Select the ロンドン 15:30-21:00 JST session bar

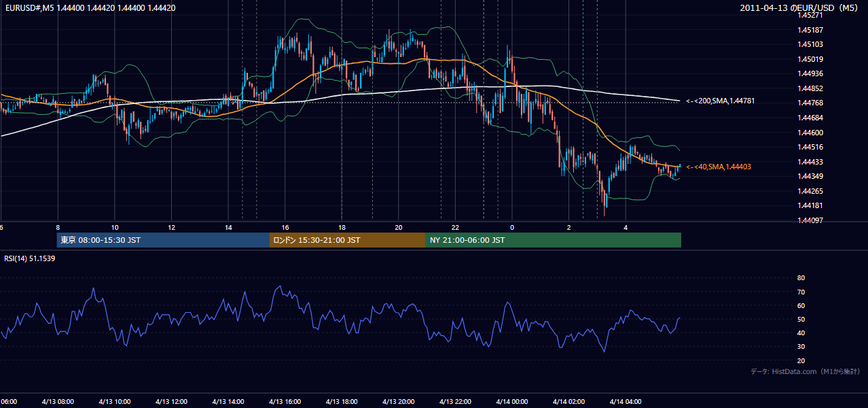point(348,240)
